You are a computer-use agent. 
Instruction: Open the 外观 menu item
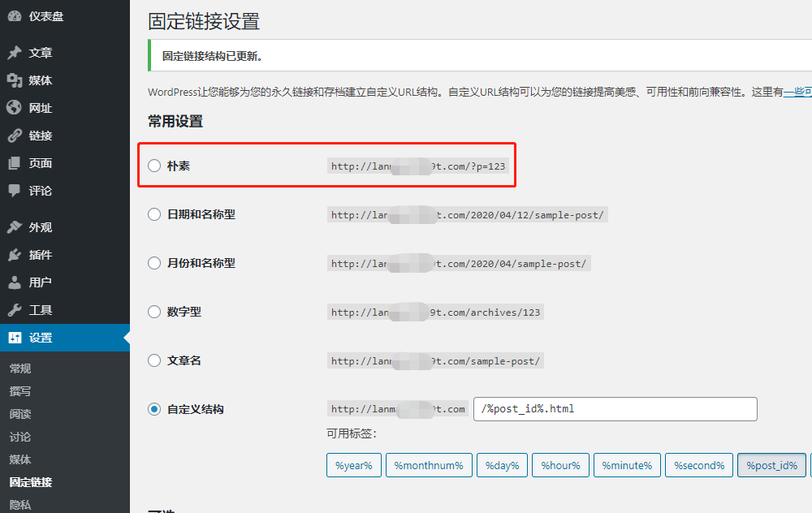(x=41, y=227)
